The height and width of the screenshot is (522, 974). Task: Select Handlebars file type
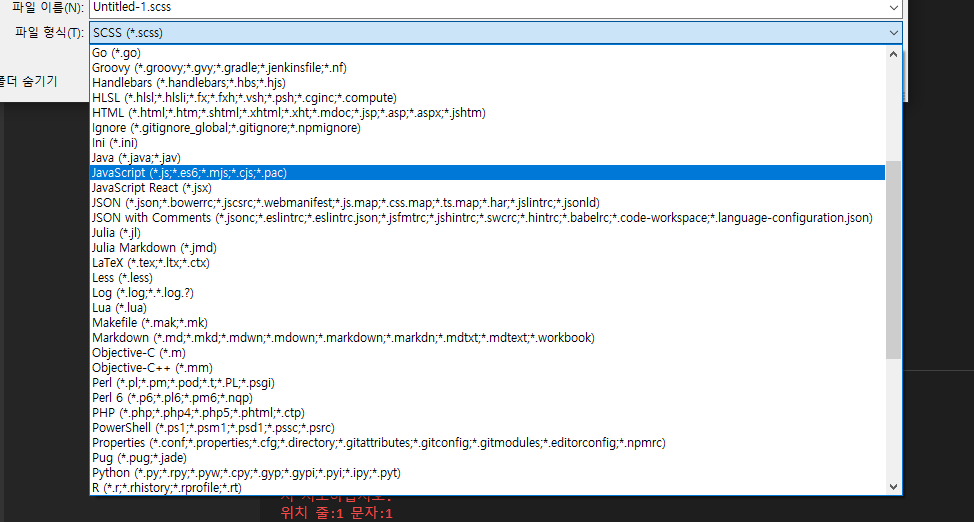pos(488,83)
